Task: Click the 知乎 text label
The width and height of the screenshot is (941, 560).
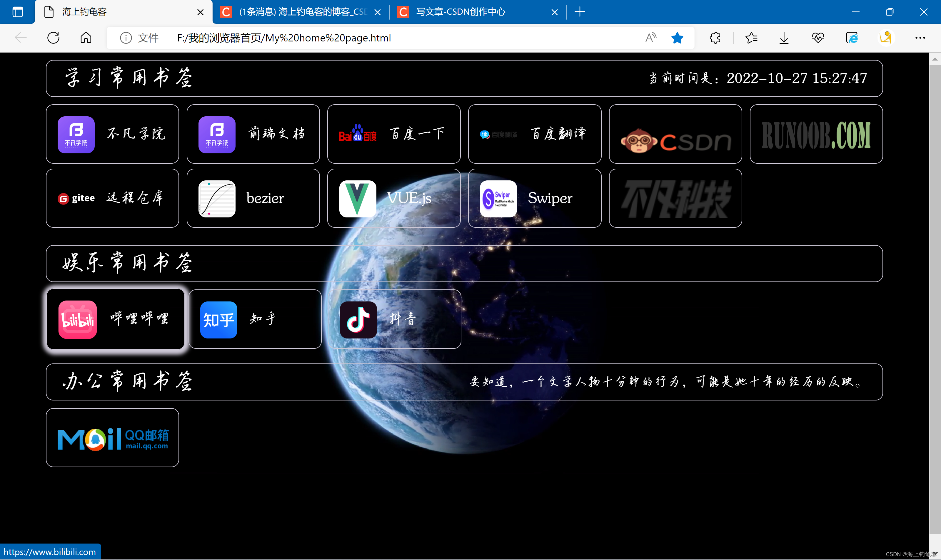Action: (263, 318)
